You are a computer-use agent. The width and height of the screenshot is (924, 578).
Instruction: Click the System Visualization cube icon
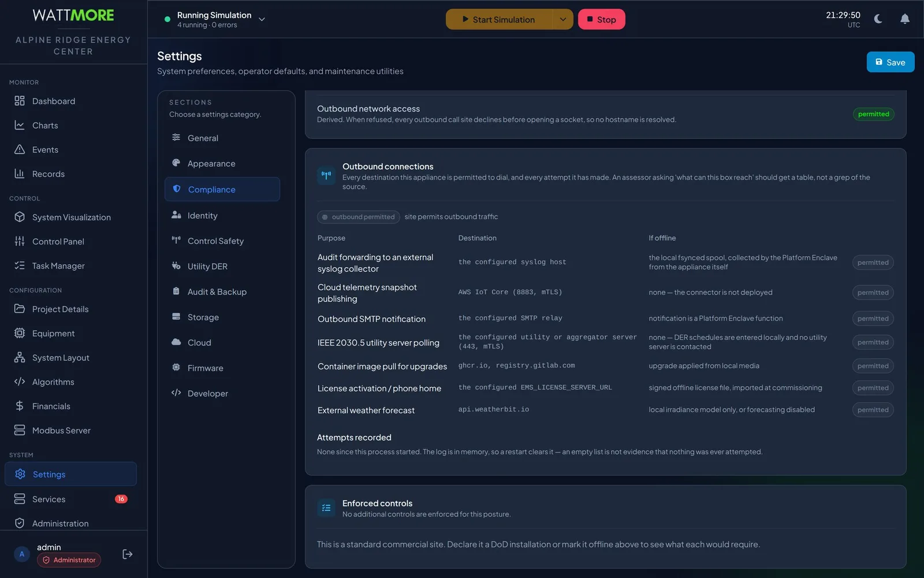[x=20, y=217]
